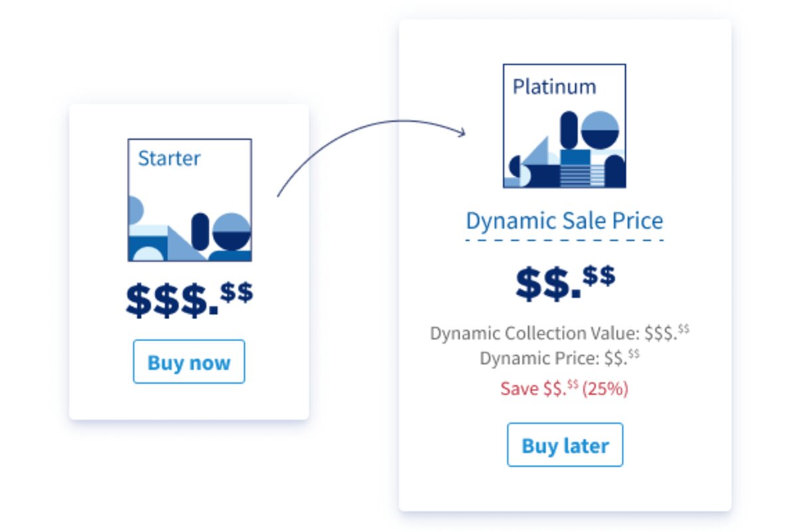Viewport: 798px width, 532px height.
Task: Click the Starter label text
Action: pyautogui.click(x=169, y=158)
